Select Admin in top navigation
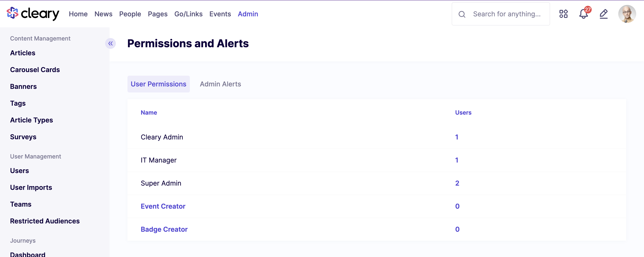The height and width of the screenshot is (257, 644). click(x=248, y=14)
